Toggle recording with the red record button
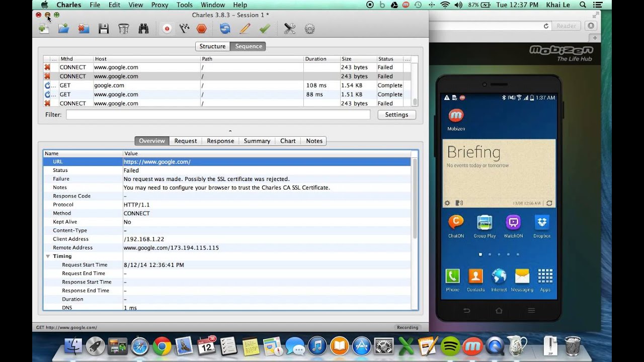The image size is (644, 362). (x=167, y=29)
